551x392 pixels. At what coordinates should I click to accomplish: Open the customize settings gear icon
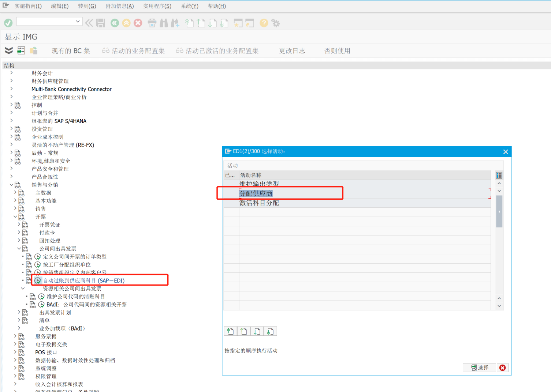(x=276, y=23)
